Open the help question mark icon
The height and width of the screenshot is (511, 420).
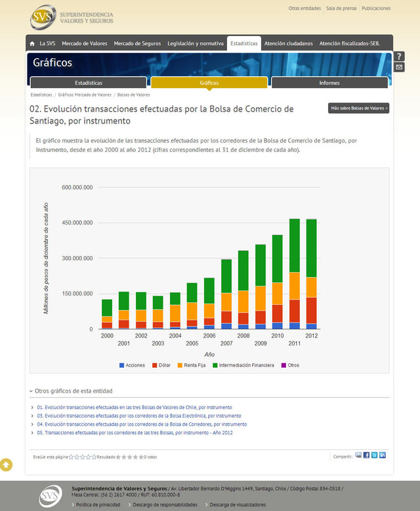(399, 56)
